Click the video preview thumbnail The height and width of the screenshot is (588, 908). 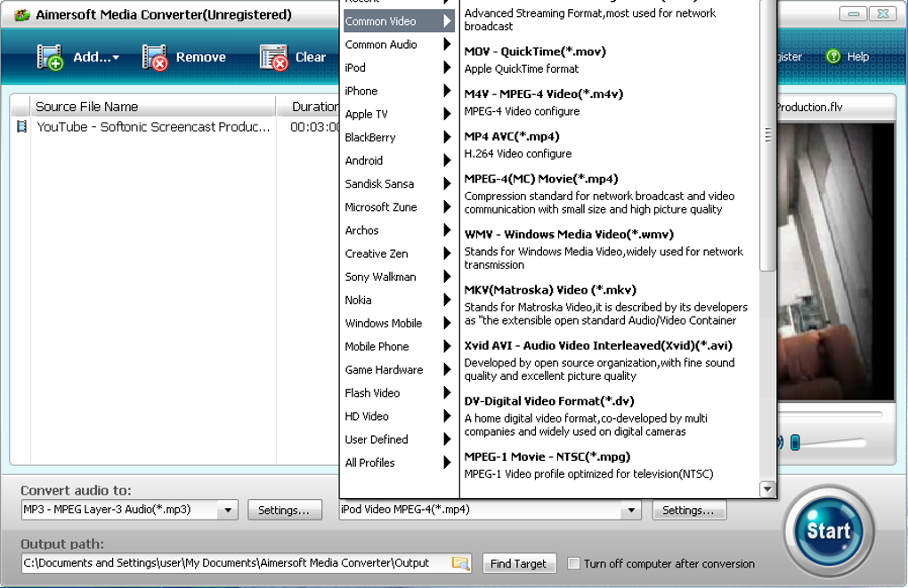tap(836, 261)
